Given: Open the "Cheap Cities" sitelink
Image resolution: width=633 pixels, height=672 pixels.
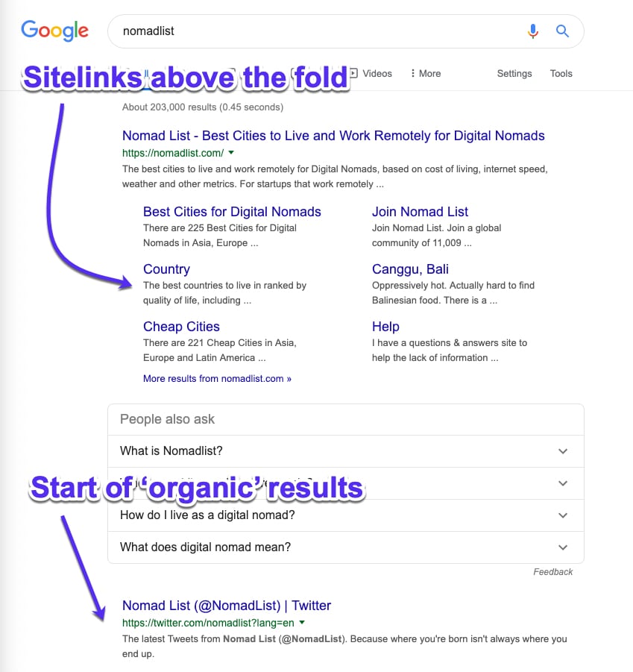Looking at the screenshot, I should [x=181, y=327].
